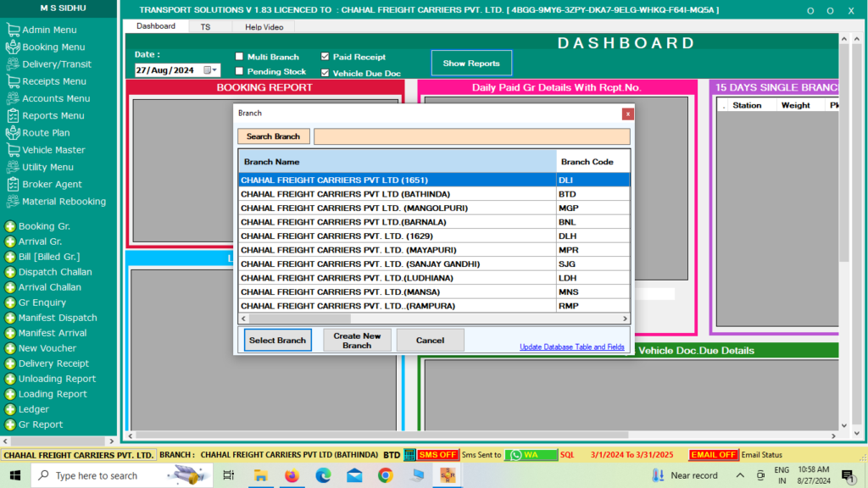Viewport: 868px width, 488px height.
Task: Toggle the Pending Stock checkbox
Action: (239, 72)
